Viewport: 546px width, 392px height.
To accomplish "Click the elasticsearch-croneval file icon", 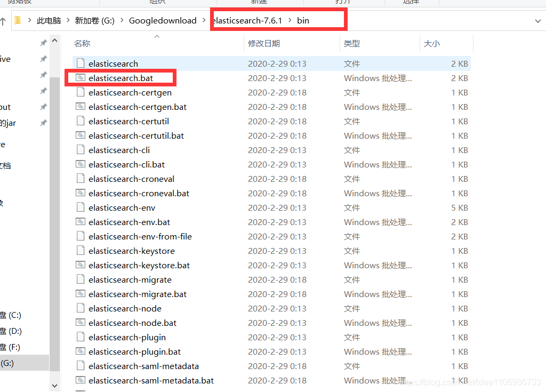I will click(x=81, y=179).
